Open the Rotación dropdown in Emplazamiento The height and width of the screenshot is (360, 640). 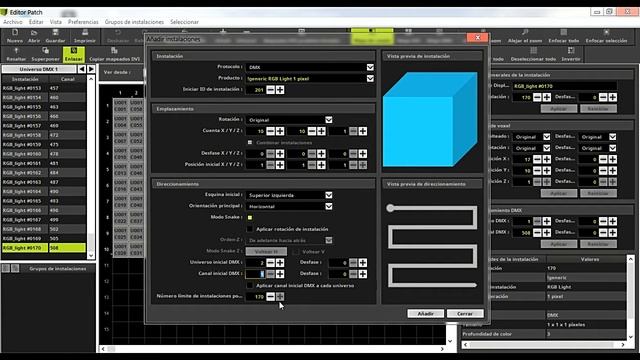coord(329,120)
